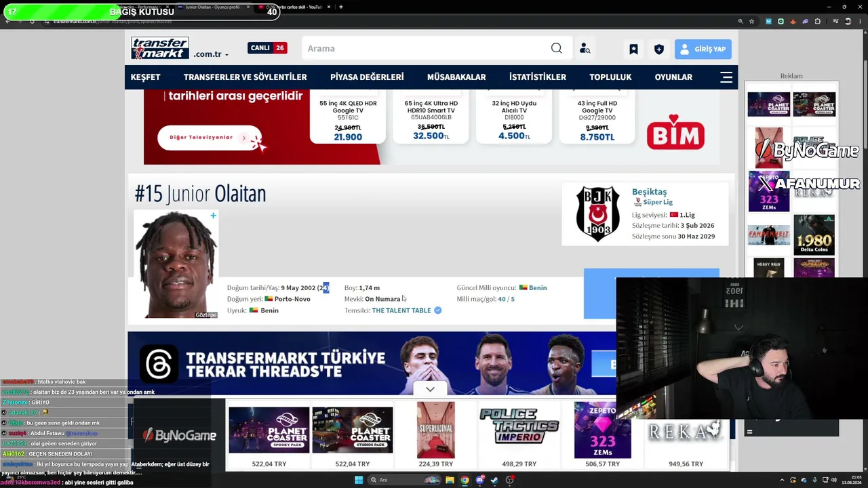Open the .com.tr country dropdown
The width and height of the screenshot is (868, 488).
click(x=211, y=54)
